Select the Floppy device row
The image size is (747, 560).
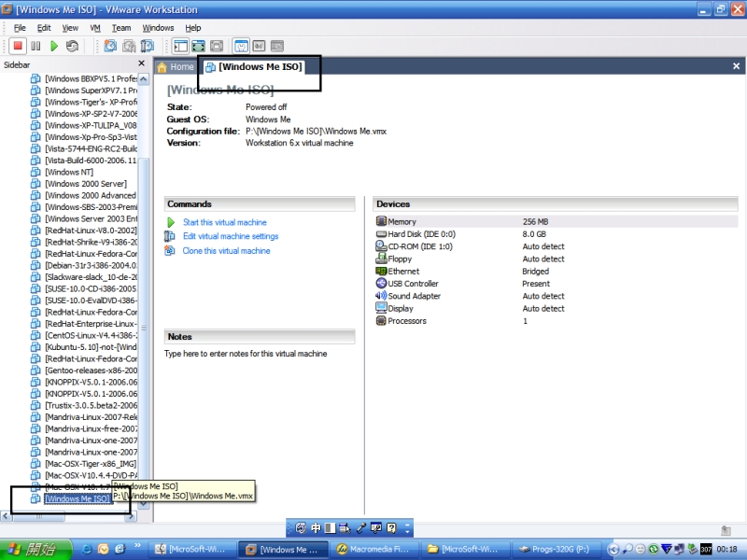click(x=556, y=259)
